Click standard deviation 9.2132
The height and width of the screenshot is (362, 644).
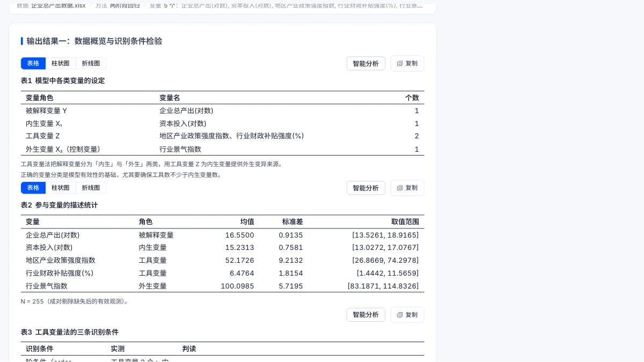click(291, 260)
